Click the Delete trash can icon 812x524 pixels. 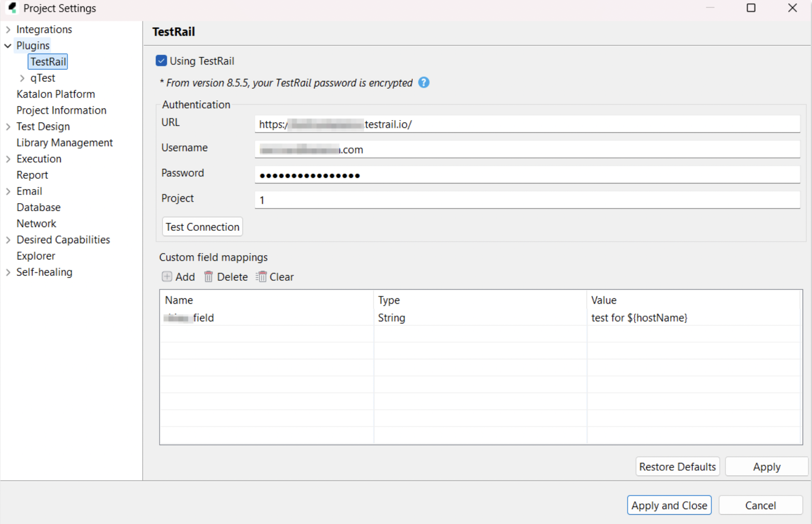click(x=208, y=277)
